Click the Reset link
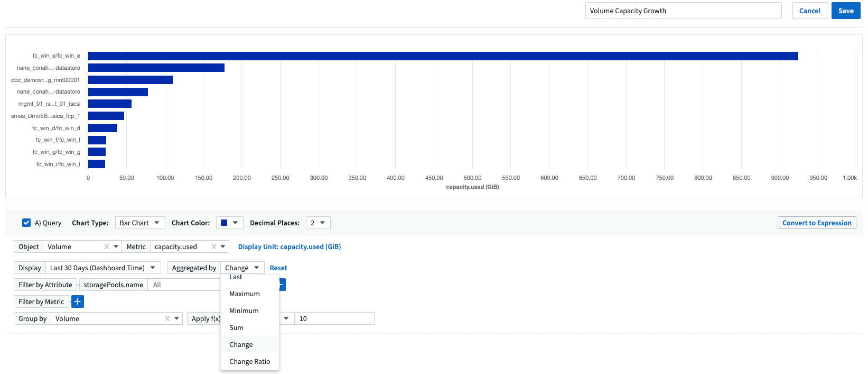 (278, 268)
